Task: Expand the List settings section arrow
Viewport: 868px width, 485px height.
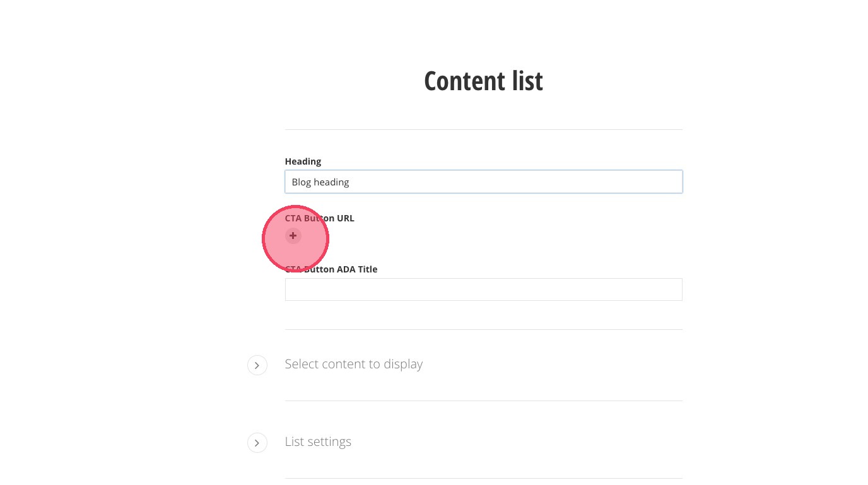Action: coord(257,443)
